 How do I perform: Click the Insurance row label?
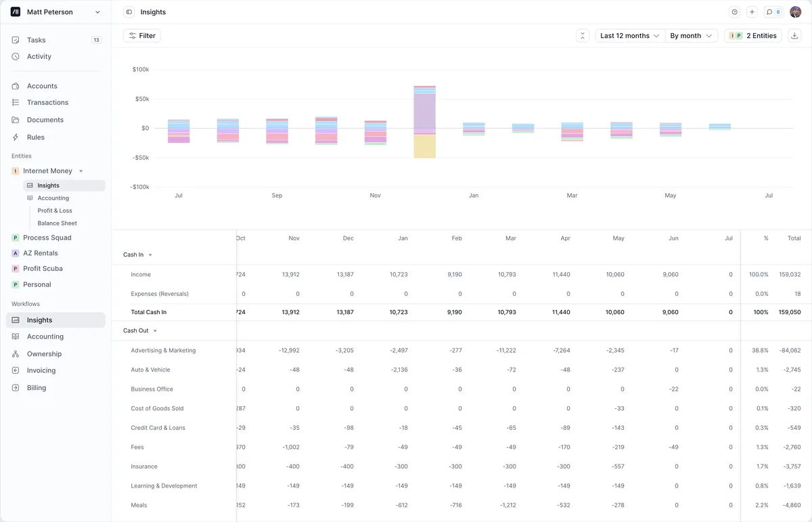(x=144, y=466)
